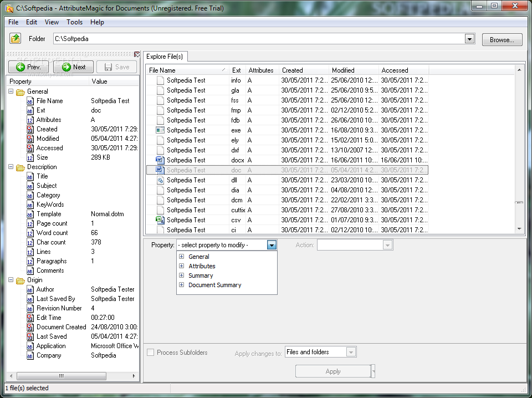This screenshot has width=532, height=398.
Task: Click the Browse... button
Action: click(x=502, y=40)
